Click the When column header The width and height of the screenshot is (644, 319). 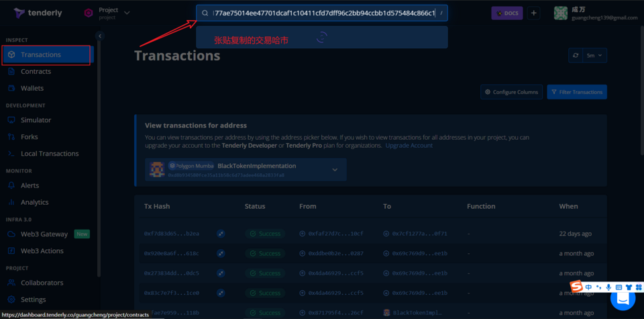pyautogui.click(x=568, y=206)
